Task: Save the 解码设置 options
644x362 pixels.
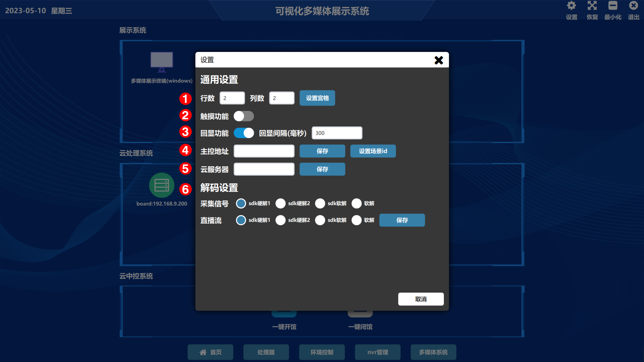Action: [x=402, y=220]
